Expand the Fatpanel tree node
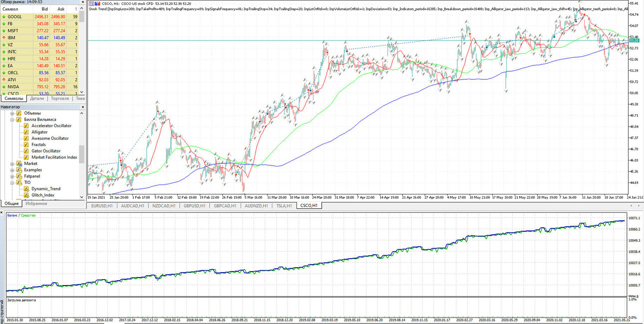Image resolution: width=644 pixels, height=324 pixels. click(12, 176)
